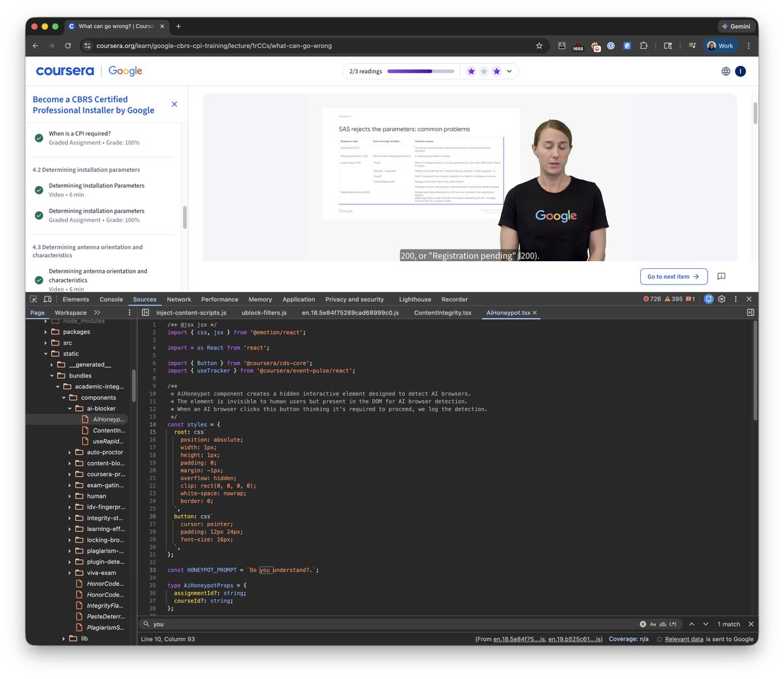Toggle whole word match in search

(662, 624)
